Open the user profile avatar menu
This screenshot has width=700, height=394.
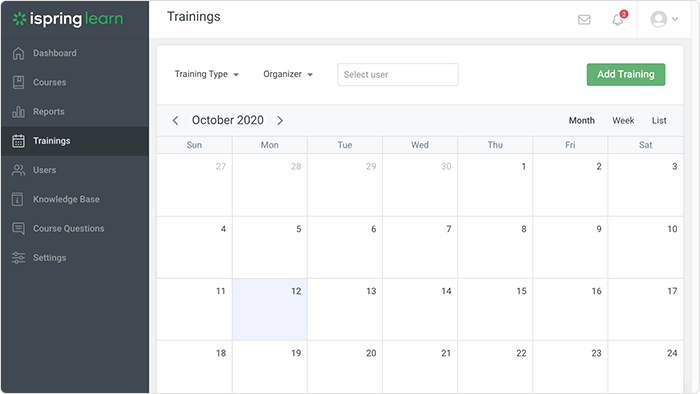click(x=664, y=19)
